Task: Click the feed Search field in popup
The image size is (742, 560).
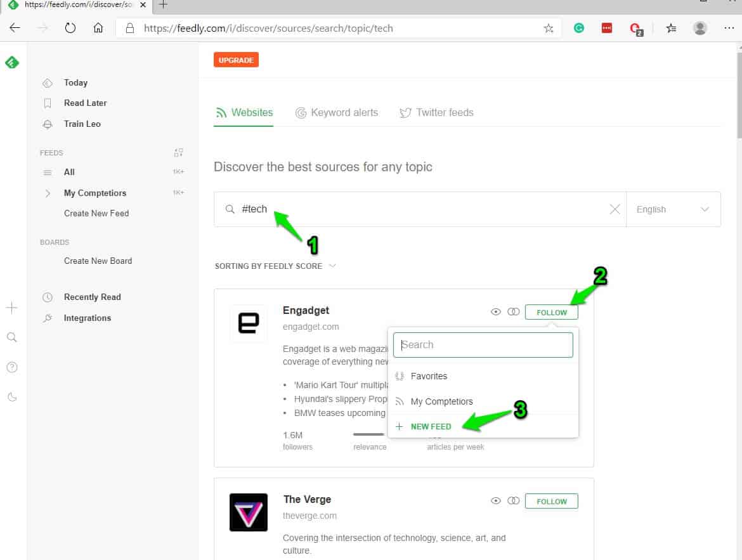Action: pos(483,344)
